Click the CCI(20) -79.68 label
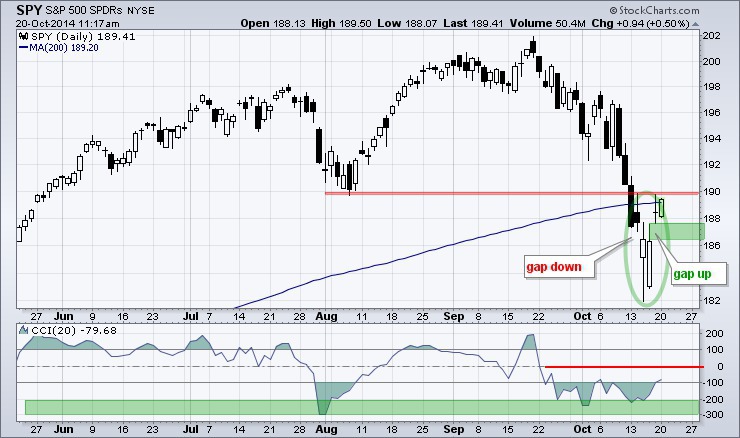 click(x=74, y=330)
